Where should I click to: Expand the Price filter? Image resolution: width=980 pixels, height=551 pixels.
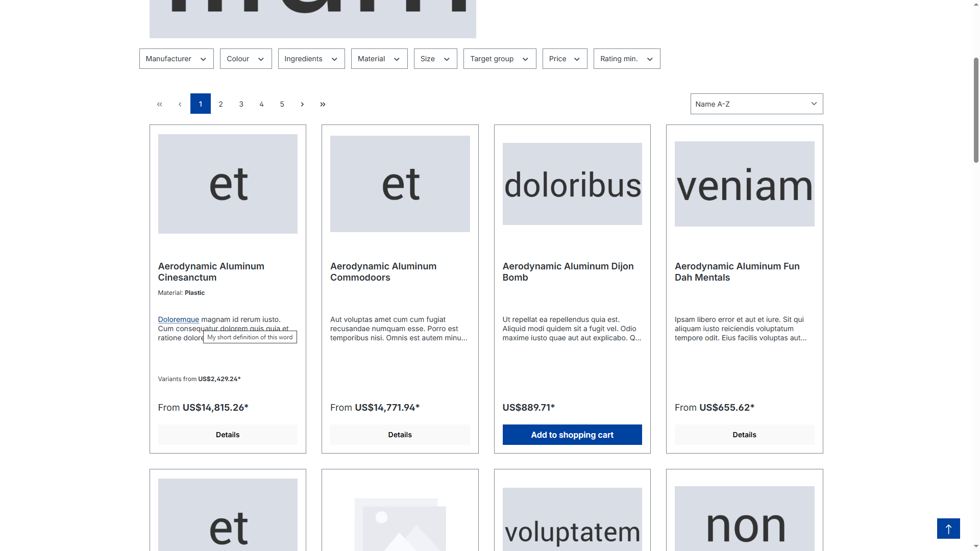click(x=565, y=59)
